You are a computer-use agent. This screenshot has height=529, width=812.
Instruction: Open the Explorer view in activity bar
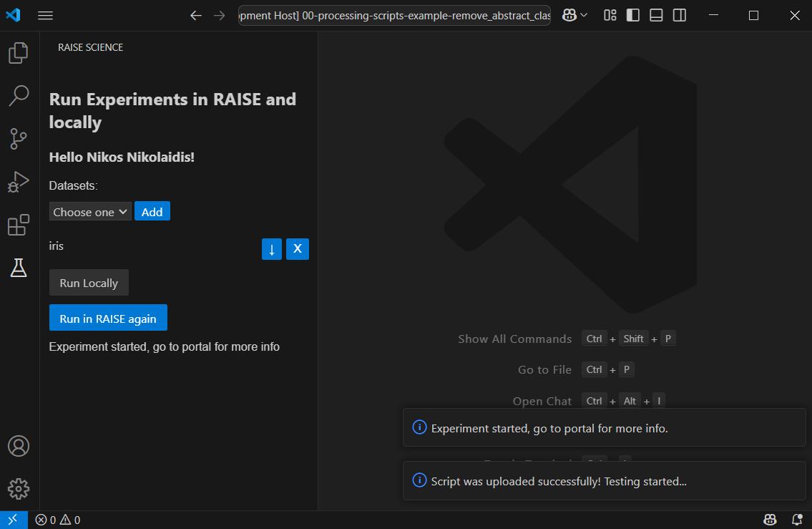click(x=19, y=53)
